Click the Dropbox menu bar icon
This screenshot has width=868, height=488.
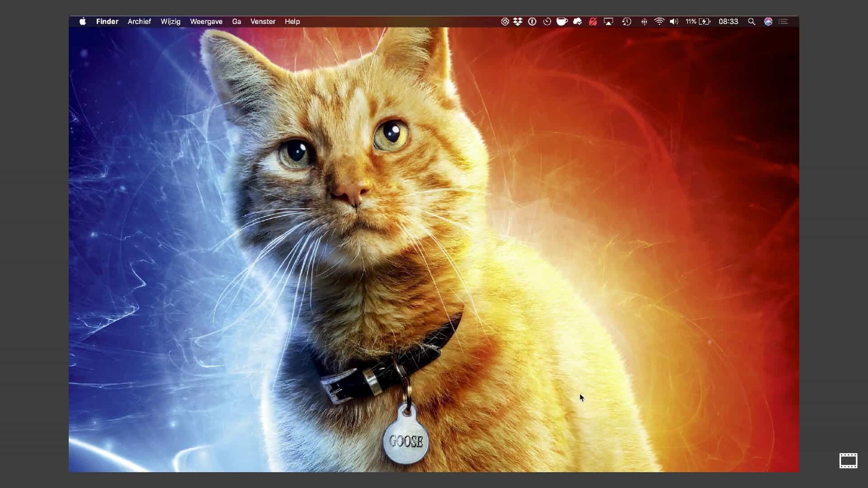coord(518,21)
